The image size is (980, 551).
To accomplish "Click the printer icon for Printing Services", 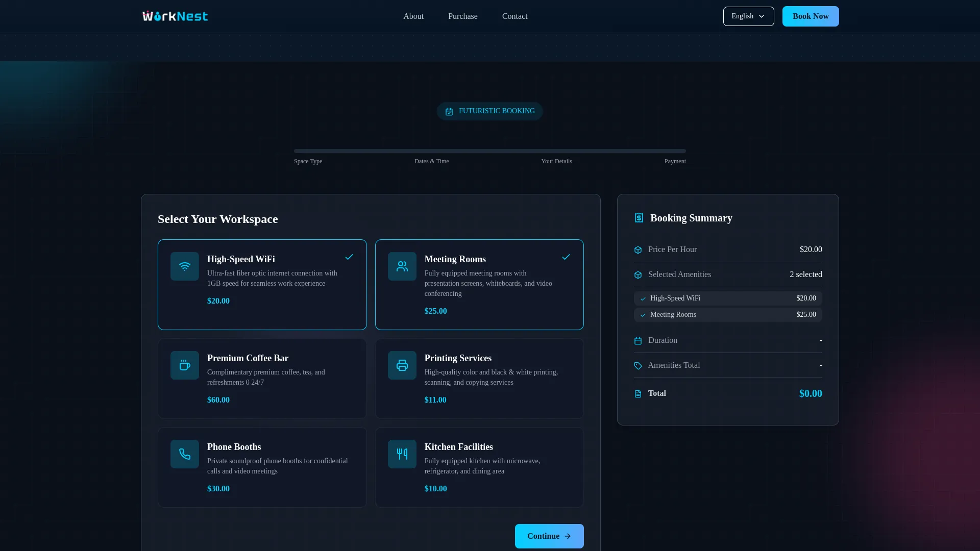I will [x=402, y=365].
